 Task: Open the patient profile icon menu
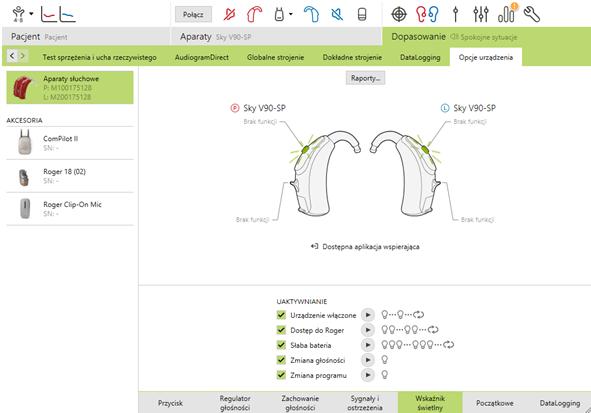click(x=18, y=14)
